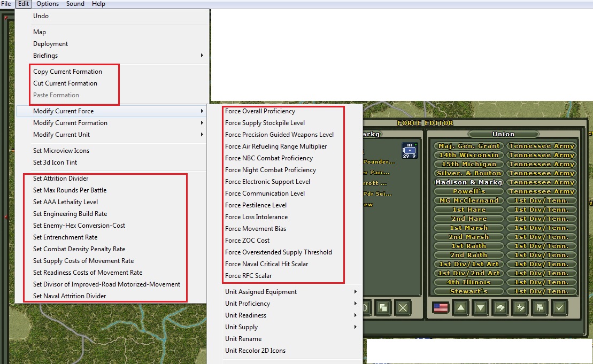
Task: Select Force RFC Scalar
Action: click(248, 276)
